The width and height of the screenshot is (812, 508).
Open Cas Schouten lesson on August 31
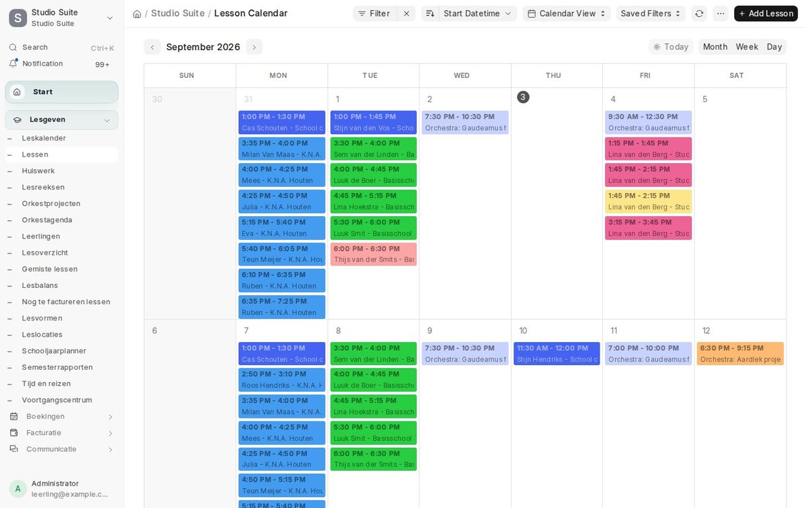click(x=282, y=123)
